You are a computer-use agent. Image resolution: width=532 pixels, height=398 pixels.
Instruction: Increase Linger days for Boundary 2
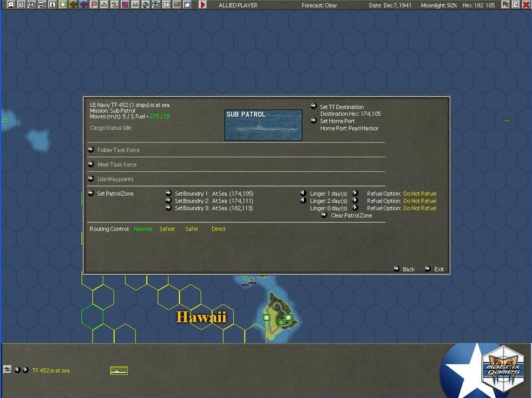tap(354, 200)
